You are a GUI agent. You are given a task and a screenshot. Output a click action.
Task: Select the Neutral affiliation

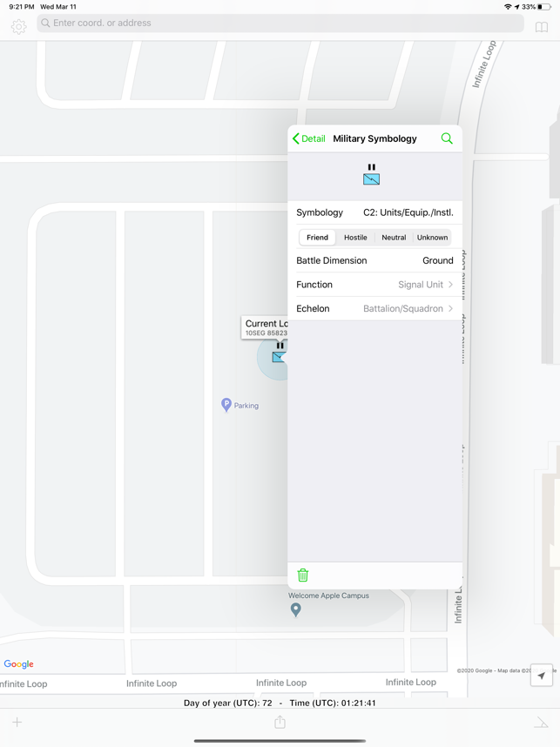(394, 237)
